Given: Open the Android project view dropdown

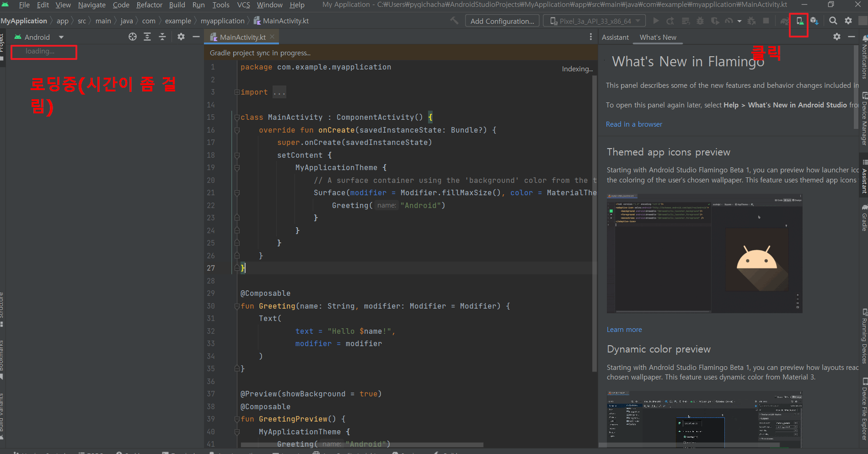Looking at the screenshot, I should click(x=39, y=37).
